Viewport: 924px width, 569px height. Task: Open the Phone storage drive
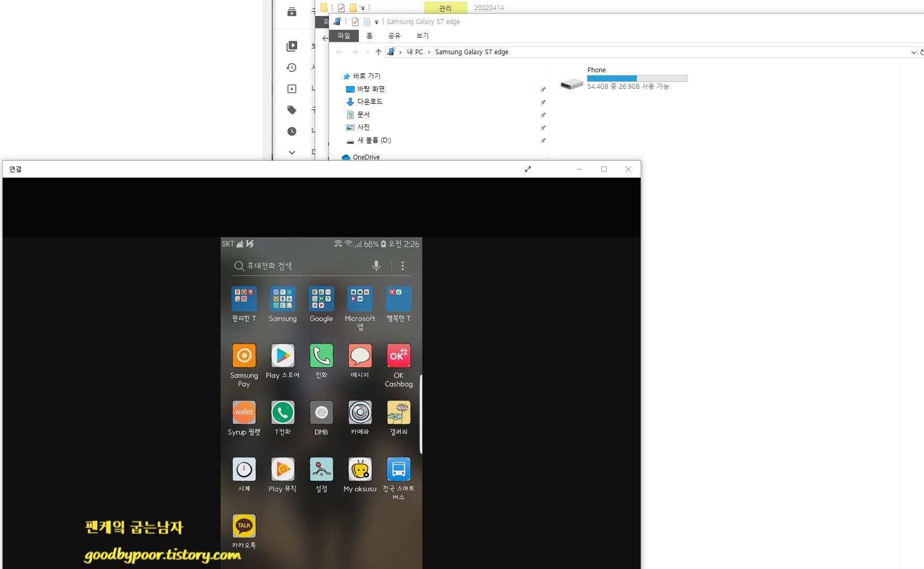(624, 78)
